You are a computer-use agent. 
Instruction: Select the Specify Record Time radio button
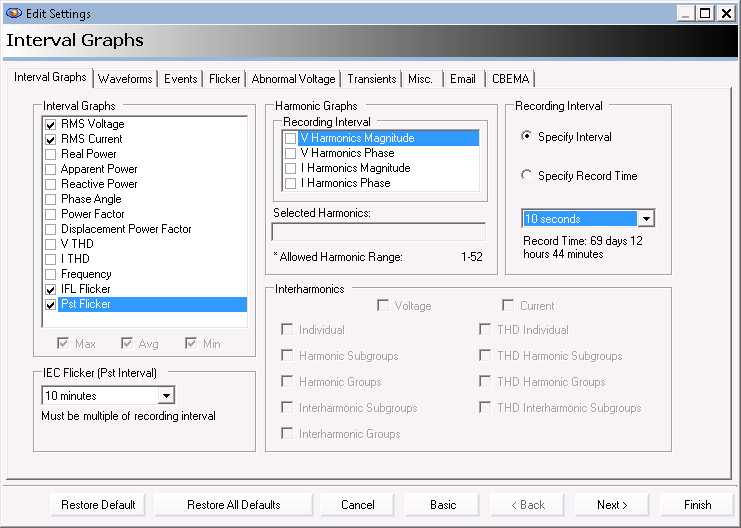(x=526, y=175)
